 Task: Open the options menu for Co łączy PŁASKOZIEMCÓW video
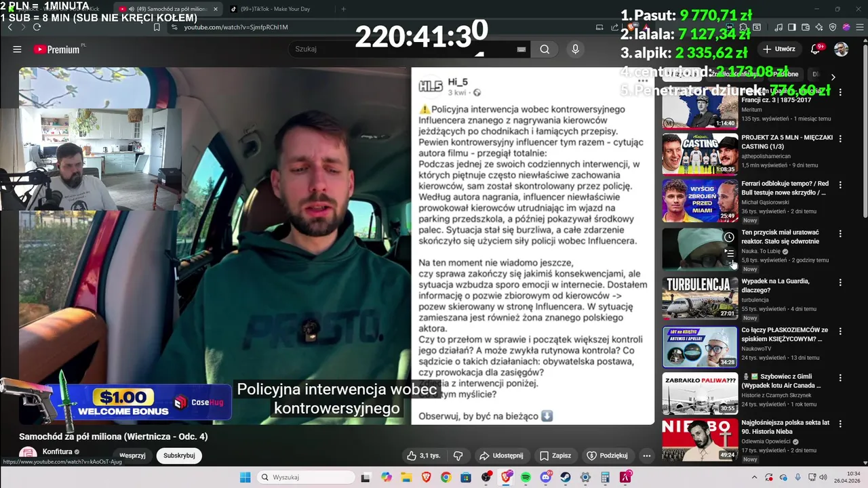(840, 331)
